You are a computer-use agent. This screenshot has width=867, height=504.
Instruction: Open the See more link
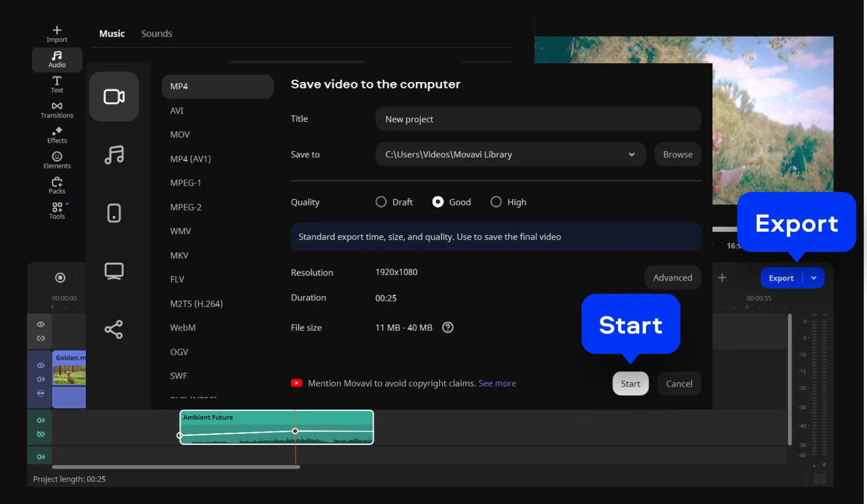click(497, 383)
